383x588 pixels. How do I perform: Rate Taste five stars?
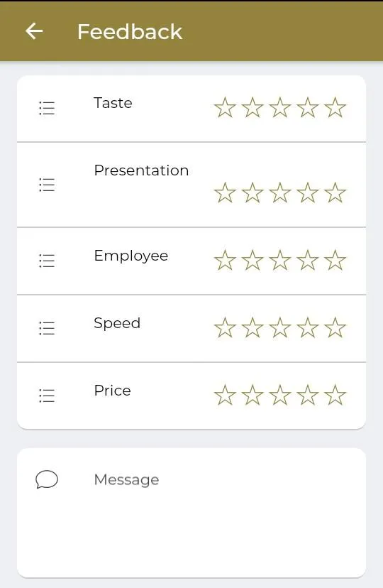pos(335,108)
